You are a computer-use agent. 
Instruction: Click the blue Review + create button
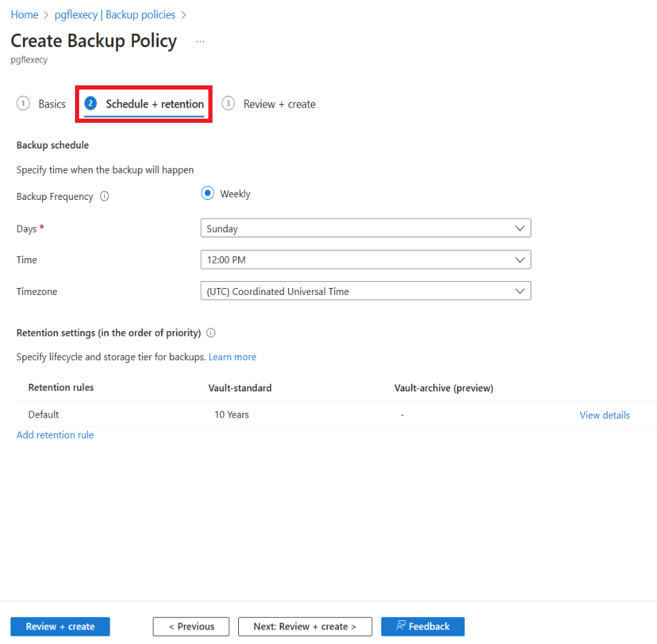click(60, 627)
